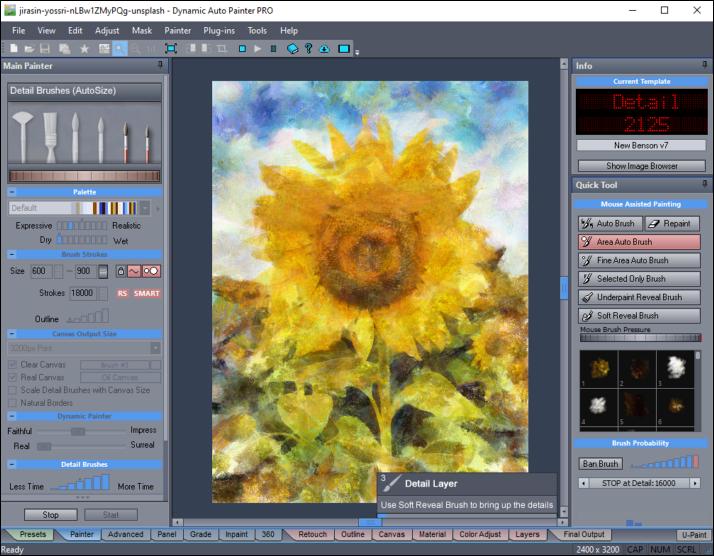This screenshot has width=714, height=556.
Task: Choose Underpaint Reveal Brush
Action: [639, 297]
